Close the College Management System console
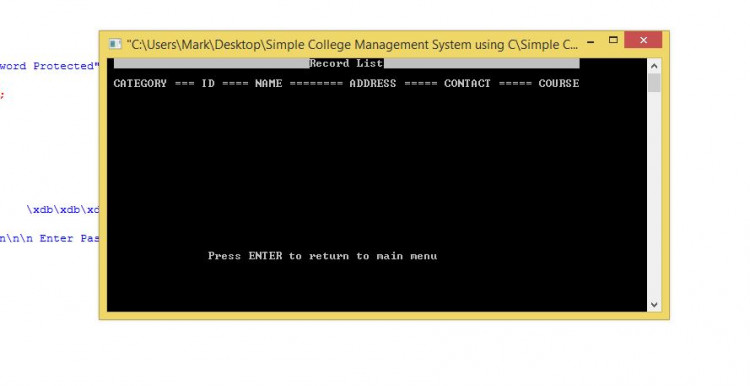The height and width of the screenshot is (386, 750). click(x=643, y=40)
